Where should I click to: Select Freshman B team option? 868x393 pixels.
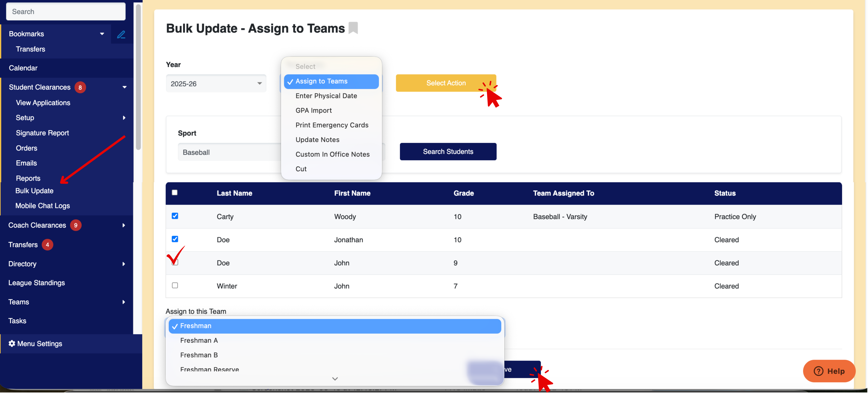point(199,355)
